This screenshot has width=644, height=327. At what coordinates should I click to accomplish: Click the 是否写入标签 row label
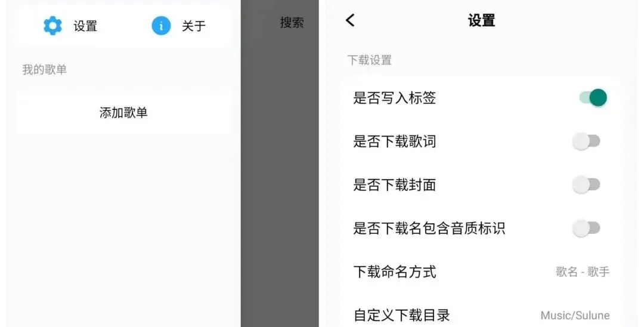[x=394, y=98]
